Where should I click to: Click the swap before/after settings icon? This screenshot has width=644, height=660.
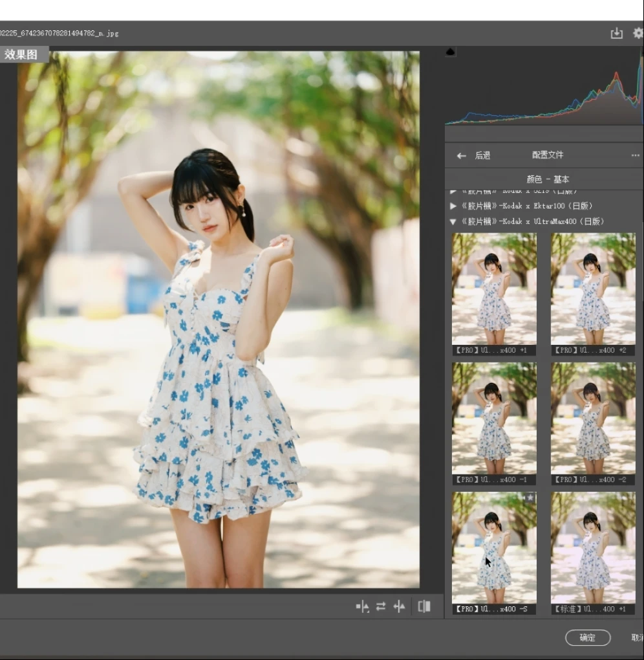coord(381,606)
